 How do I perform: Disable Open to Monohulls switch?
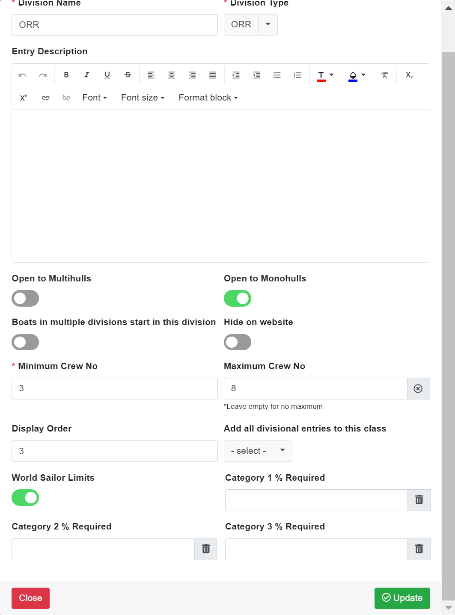click(237, 298)
